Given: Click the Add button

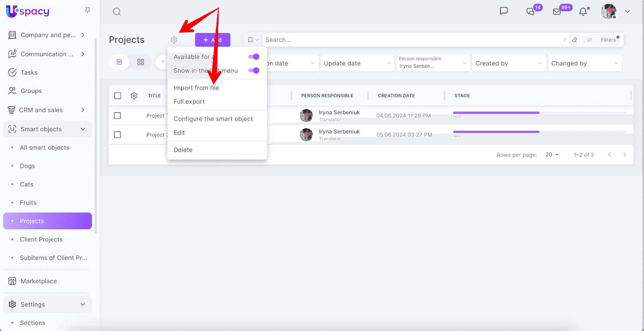Looking at the screenshot, I should coord(213,40).
